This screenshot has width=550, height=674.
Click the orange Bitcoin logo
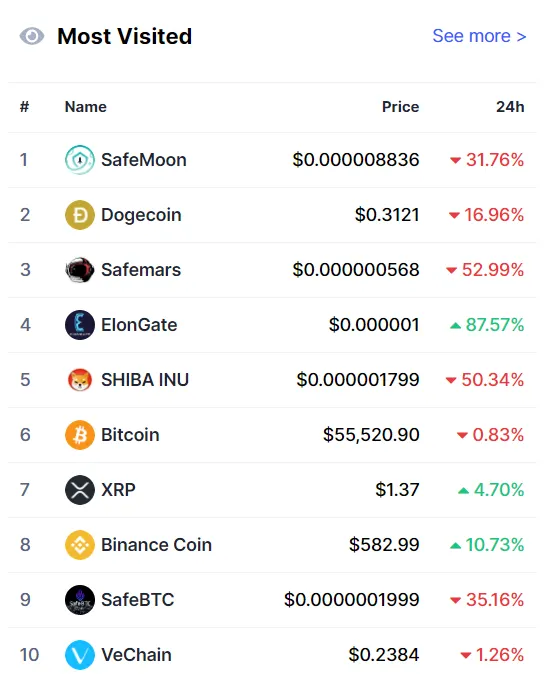coord(79,435)
